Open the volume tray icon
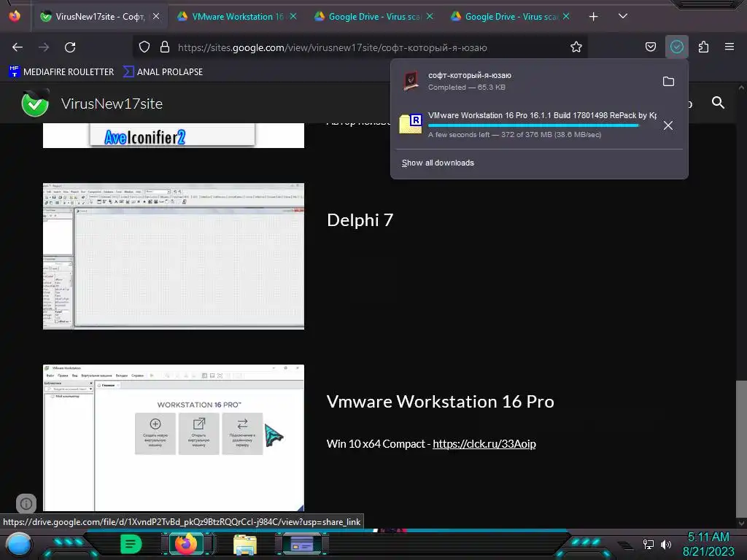 [665, 544]
